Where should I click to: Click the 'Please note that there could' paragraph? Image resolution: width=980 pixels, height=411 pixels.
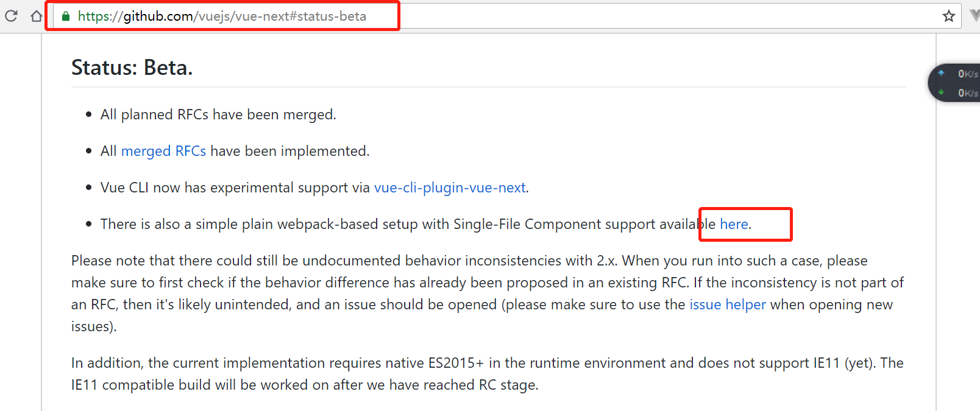488,293
